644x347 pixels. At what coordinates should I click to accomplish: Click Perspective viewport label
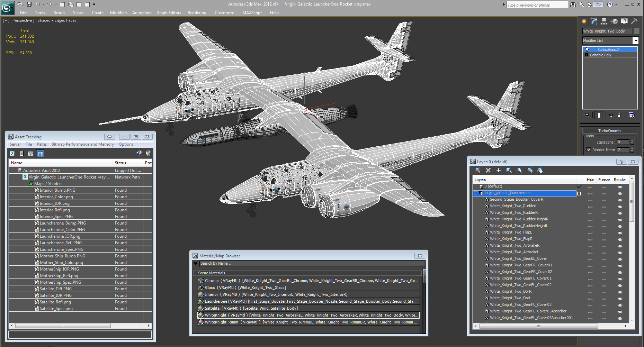[23, 20]
